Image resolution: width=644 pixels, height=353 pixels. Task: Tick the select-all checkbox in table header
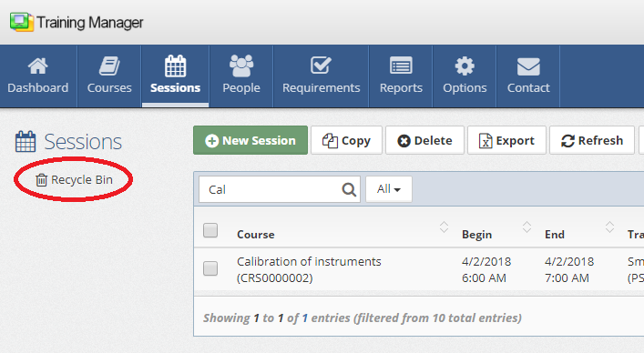[x=210, y=230]
